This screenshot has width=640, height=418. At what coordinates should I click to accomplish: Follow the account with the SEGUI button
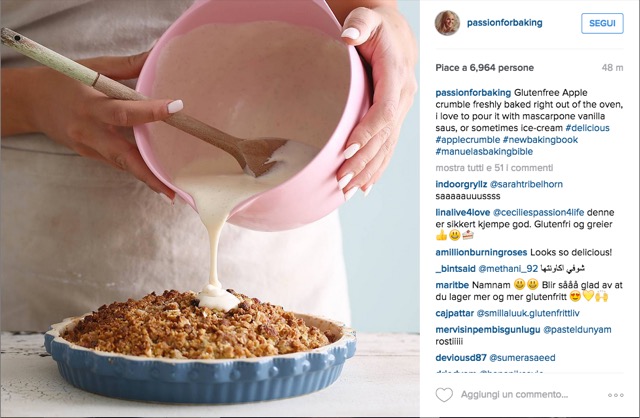click(602, 23)
